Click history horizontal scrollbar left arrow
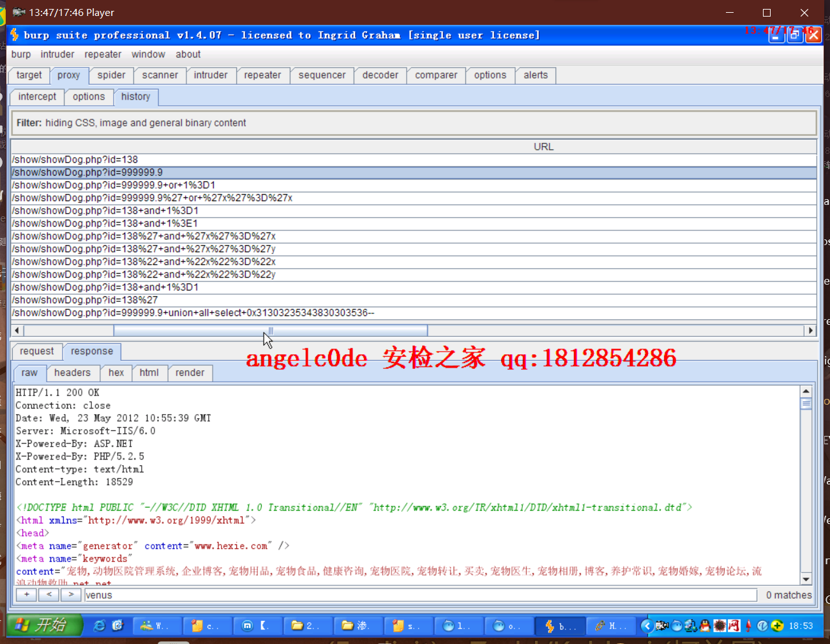Viewport: 830px width, 644px height. click(17, 331)
